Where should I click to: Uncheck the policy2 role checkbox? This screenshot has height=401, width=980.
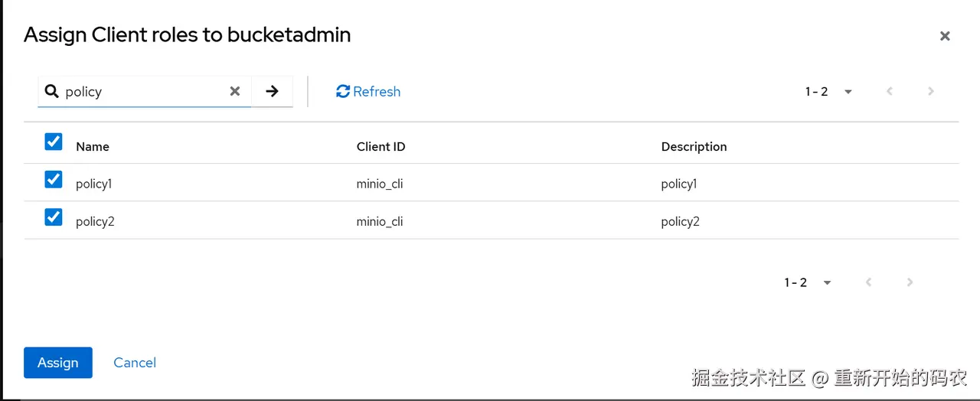point(54,217)
